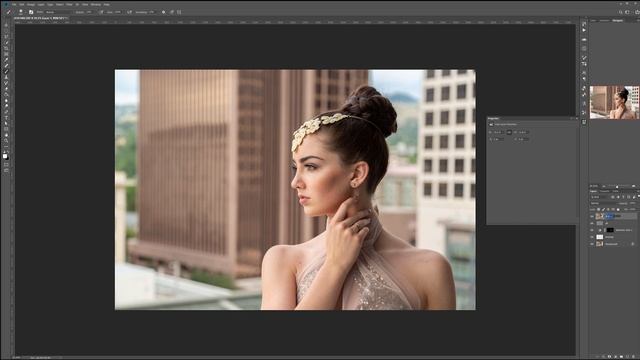Click the Share button at top right

[637, 12]
